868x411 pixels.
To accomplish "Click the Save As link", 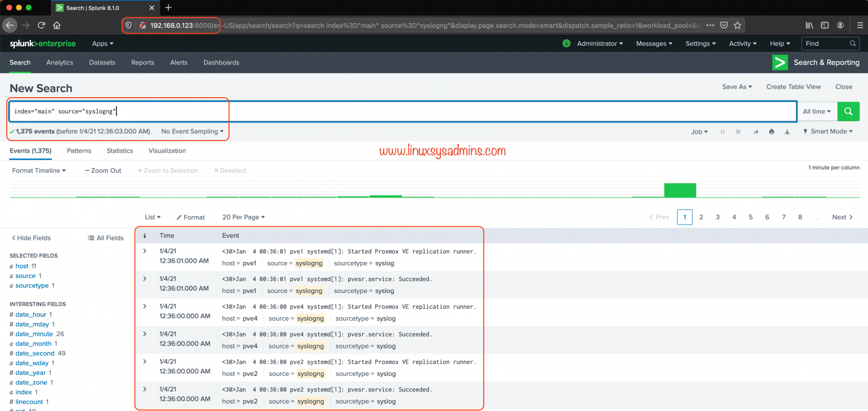I will 736,86.
